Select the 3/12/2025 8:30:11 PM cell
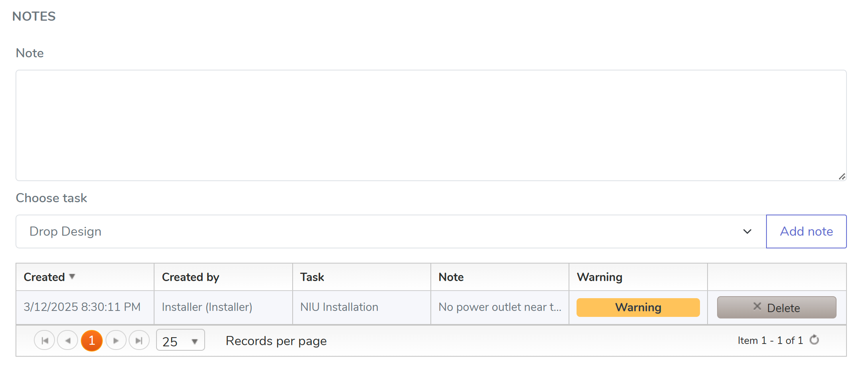Image resolution: width=868 pixels, height=375 pixels. pos(85,307)
